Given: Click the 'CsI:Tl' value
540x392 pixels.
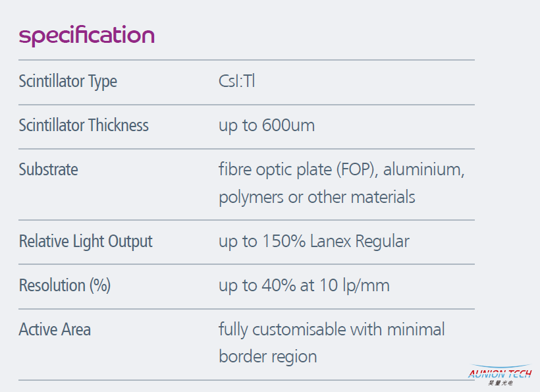Looking at the screenshot, I should pyautogui.click(x=236, y=81).
